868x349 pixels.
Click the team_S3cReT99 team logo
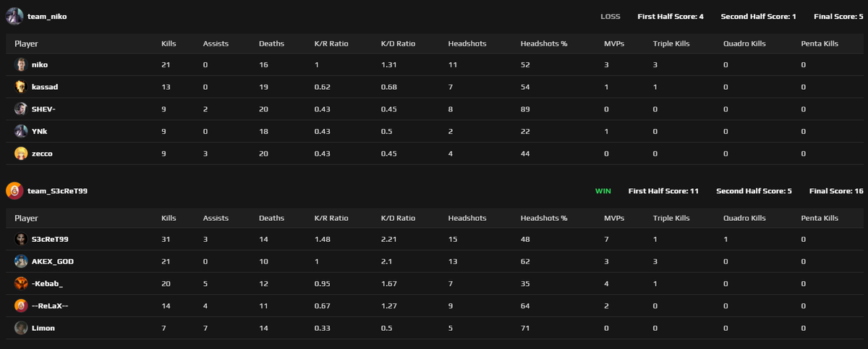click(x=14, y=191)
